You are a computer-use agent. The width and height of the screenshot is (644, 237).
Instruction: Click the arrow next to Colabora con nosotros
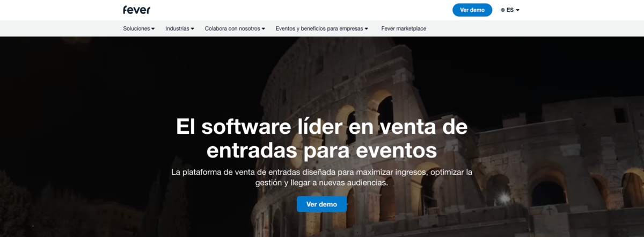(264, 28)
